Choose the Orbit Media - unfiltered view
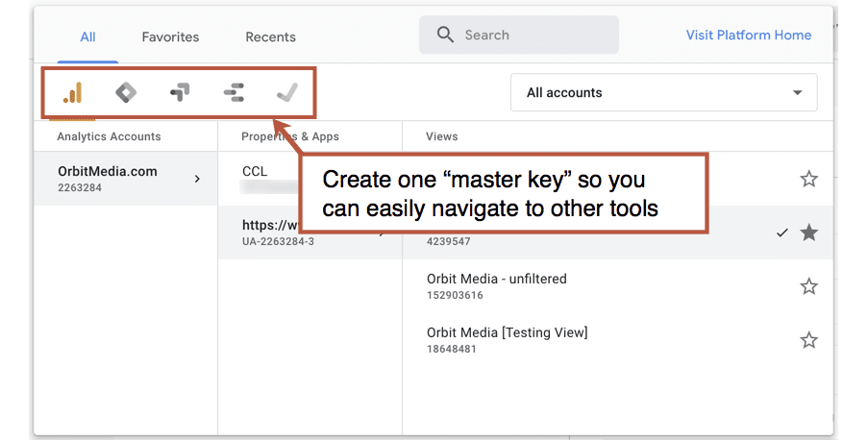The width and height of the screenshot is (868, 440). (x=618, y=286)
